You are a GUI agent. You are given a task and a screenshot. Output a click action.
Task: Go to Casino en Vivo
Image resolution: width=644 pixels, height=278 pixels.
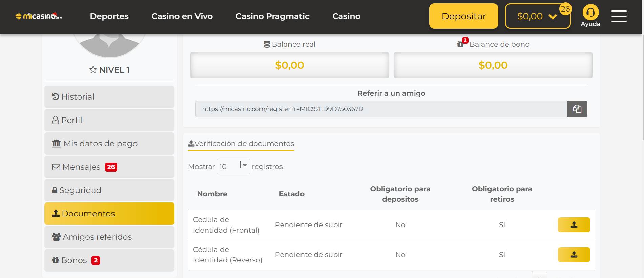coord(182,16)
